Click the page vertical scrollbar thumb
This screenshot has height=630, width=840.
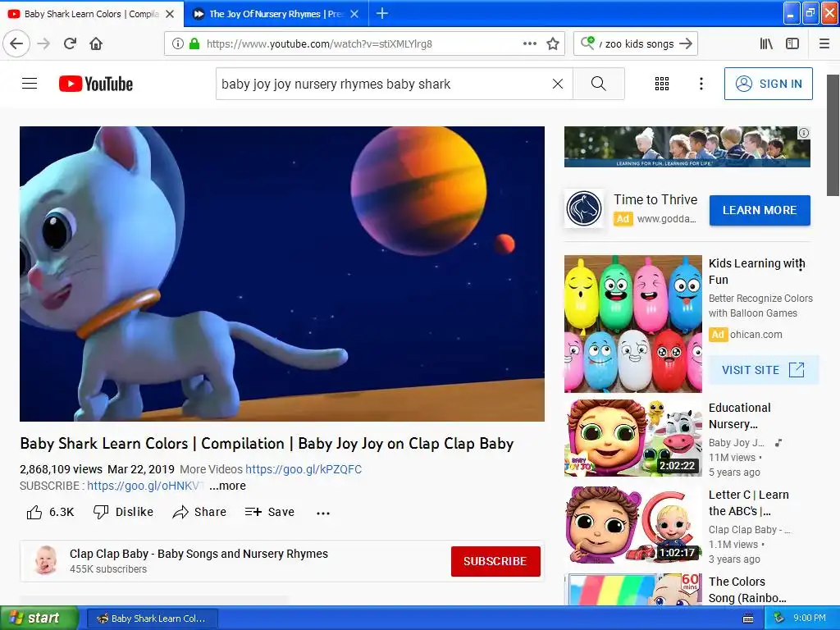(833, 135)
